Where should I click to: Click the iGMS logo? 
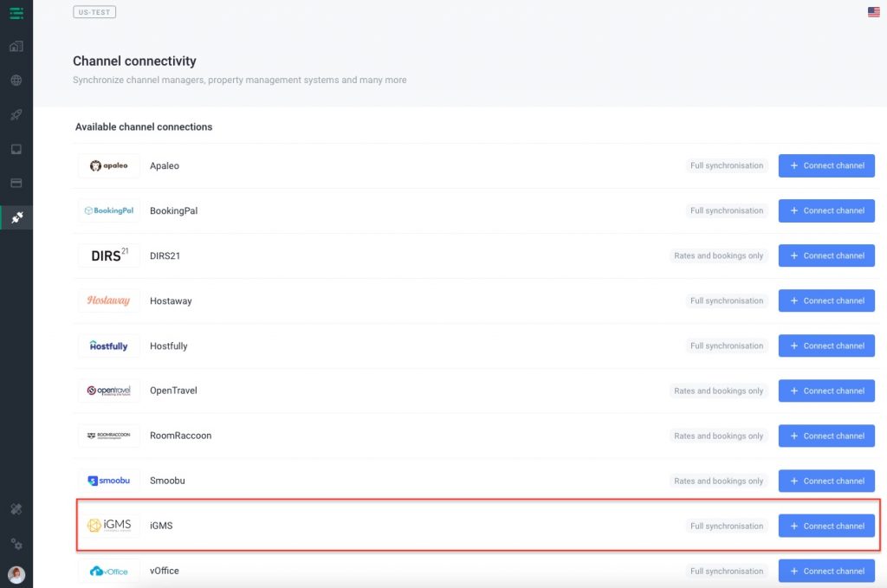(108, 526)
